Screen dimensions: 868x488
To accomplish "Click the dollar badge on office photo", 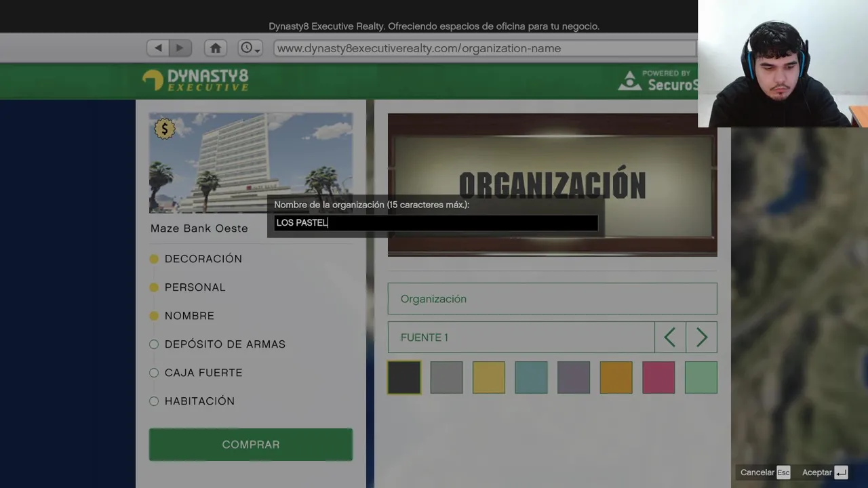I will coord(164,129).
